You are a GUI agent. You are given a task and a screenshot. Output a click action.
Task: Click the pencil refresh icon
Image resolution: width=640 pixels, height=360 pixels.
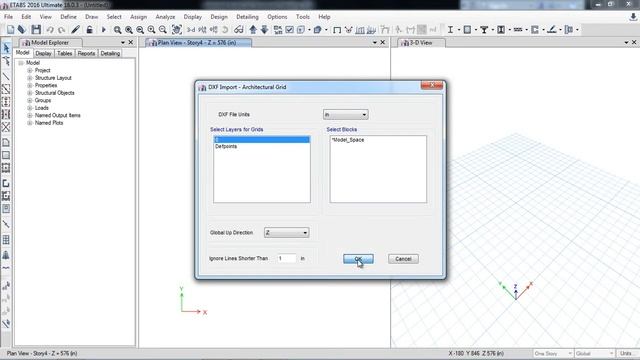pyautogui.click(x=76, y=30)
